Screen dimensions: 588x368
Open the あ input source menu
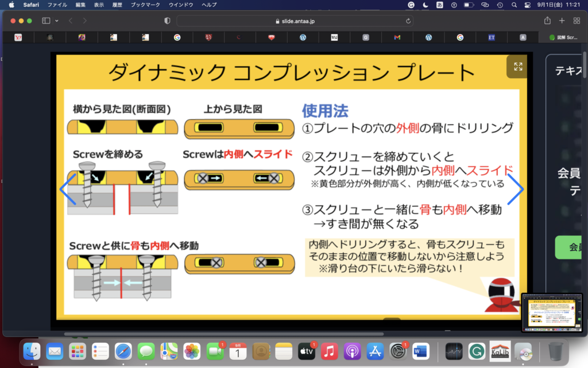point(440,5)
